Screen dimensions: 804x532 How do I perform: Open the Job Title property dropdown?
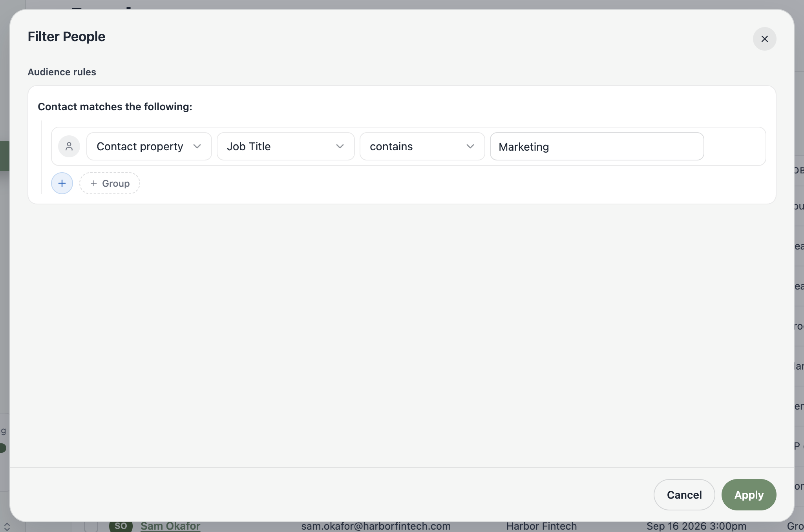coord(286,146)
